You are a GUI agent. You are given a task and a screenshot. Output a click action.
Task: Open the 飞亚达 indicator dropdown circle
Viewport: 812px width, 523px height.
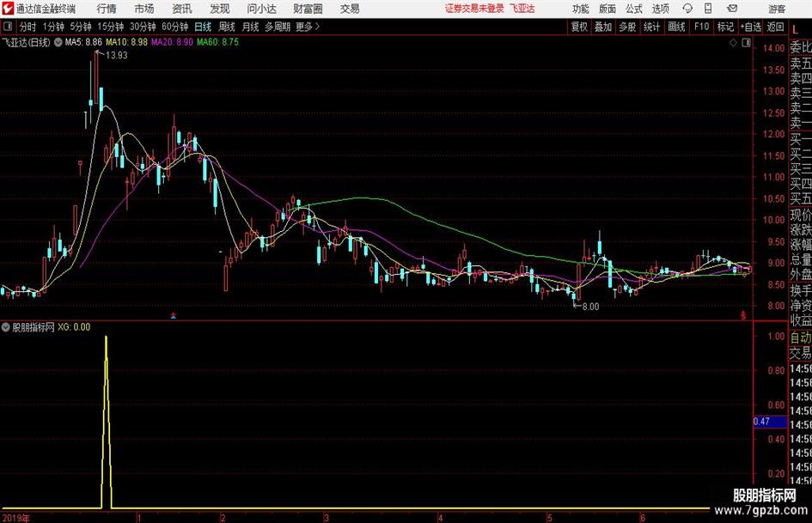coord(58,42)
